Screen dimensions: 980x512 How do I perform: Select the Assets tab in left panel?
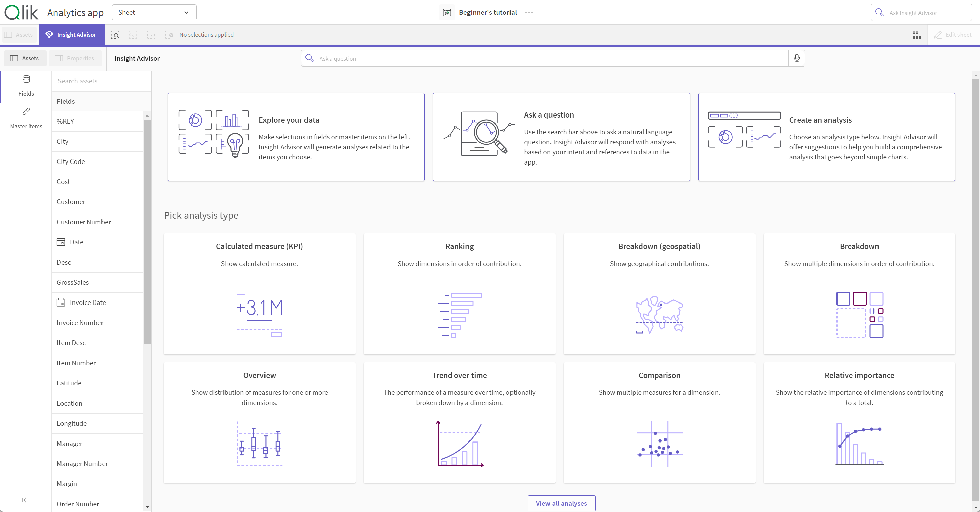pyautogui.click(x=24, y=58)
